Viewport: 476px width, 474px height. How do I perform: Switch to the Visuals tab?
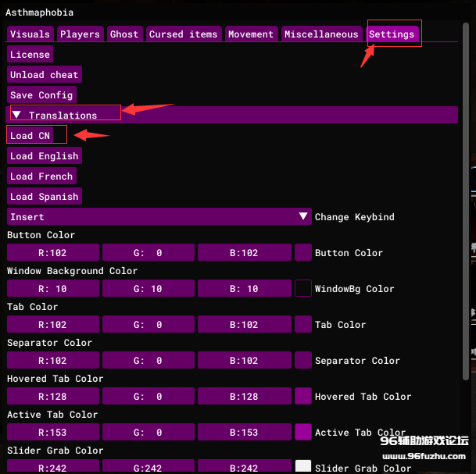point(30,34)
